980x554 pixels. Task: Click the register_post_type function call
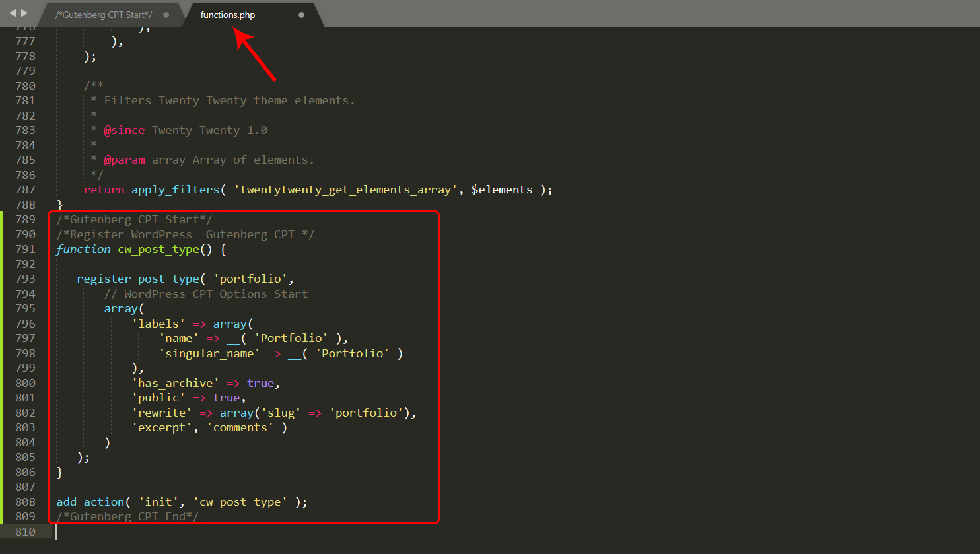[137, 279]
